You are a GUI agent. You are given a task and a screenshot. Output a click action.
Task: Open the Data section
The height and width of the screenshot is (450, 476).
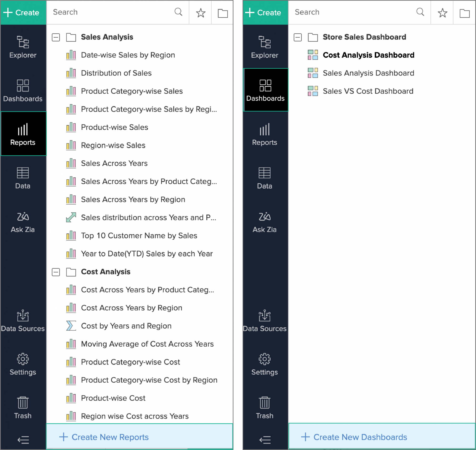coord(23,177)
